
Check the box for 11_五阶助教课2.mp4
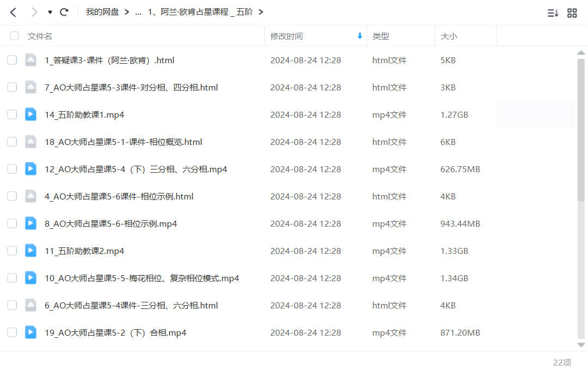pyautogui.click(x=12, y=251)
